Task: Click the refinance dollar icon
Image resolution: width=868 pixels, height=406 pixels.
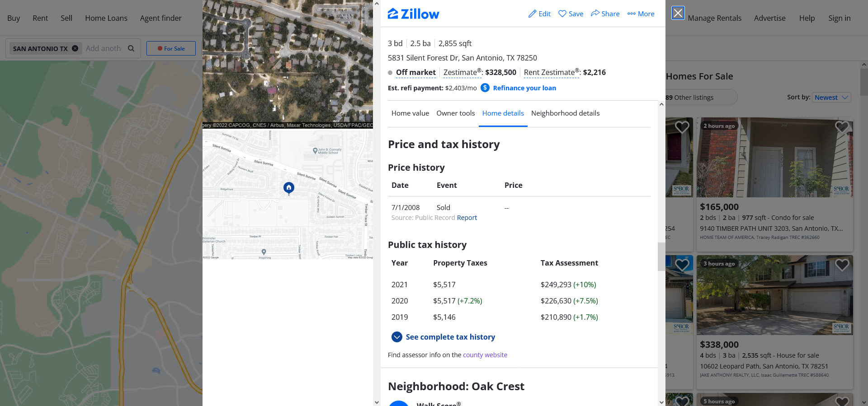Action: (x=485, y=88)
